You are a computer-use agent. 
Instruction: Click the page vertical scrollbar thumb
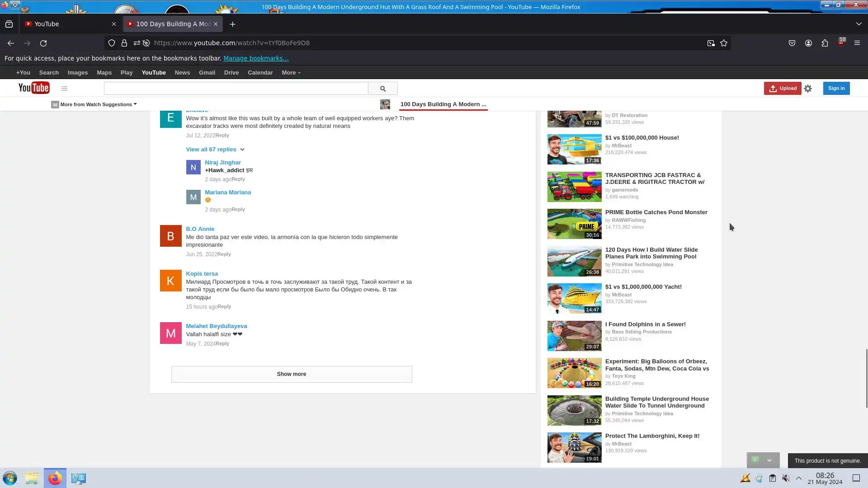click(866, 378)
